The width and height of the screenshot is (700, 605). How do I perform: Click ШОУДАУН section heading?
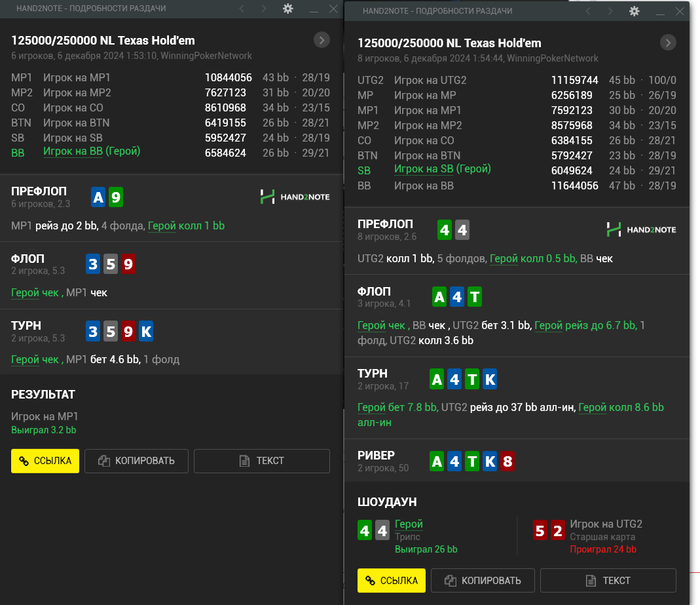[x=387, y=502]
